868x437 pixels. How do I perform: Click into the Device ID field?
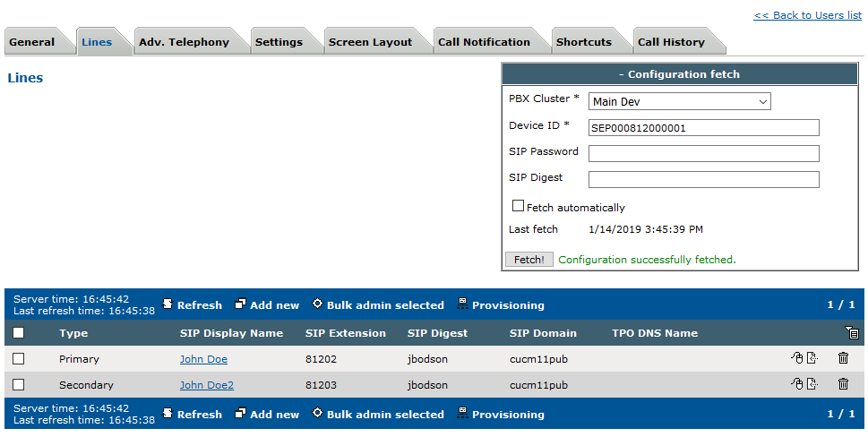(x=703, y=128)
